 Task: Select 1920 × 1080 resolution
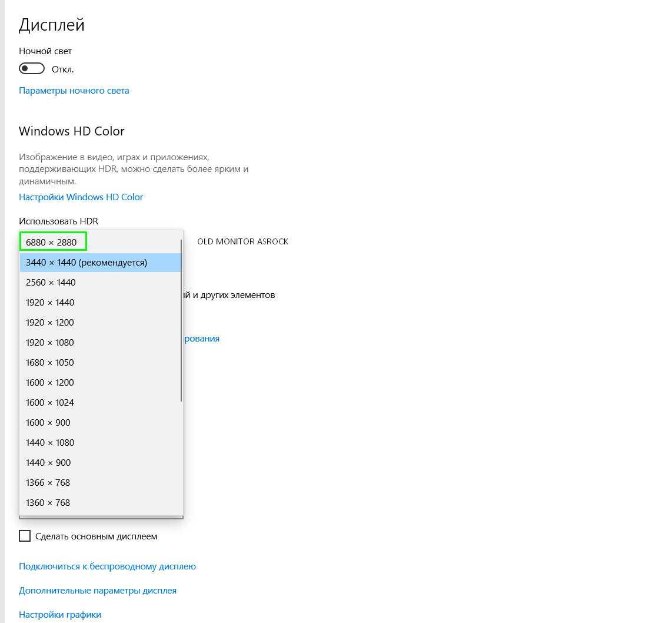tap(51, 343)
